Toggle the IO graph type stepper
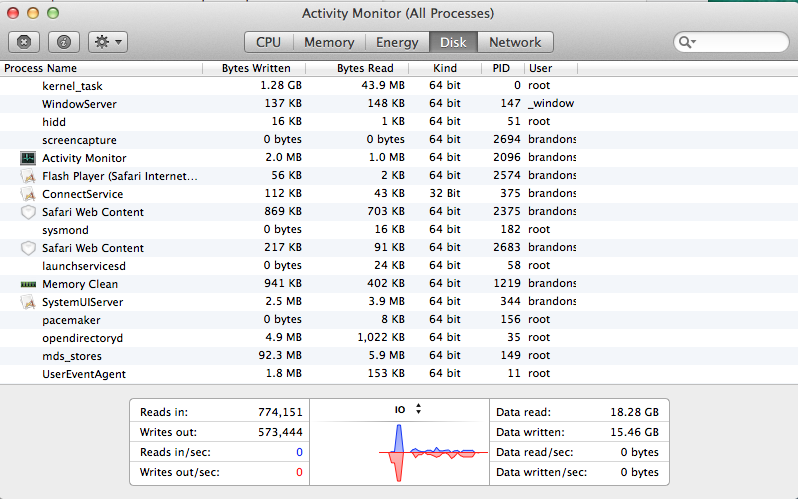The height and width of the screenshot is (499, 798). pyautogui.click(x=418, y=409)
